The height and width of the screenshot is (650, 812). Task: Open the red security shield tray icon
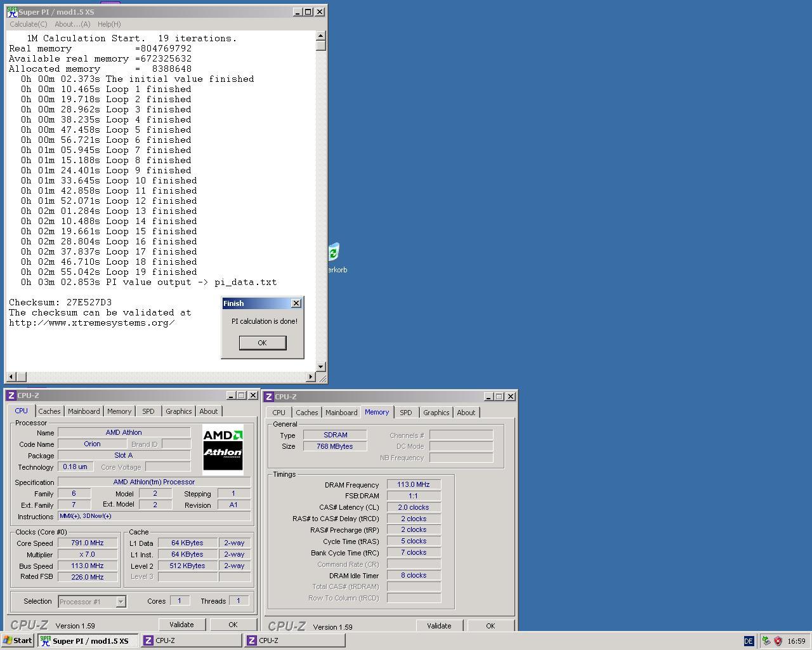[x=778, y=641]
